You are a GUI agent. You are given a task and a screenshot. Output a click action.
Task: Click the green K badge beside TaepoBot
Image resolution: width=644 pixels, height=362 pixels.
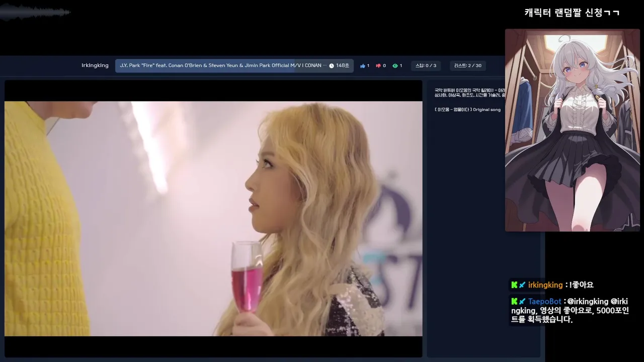click(x=514, y=302)
